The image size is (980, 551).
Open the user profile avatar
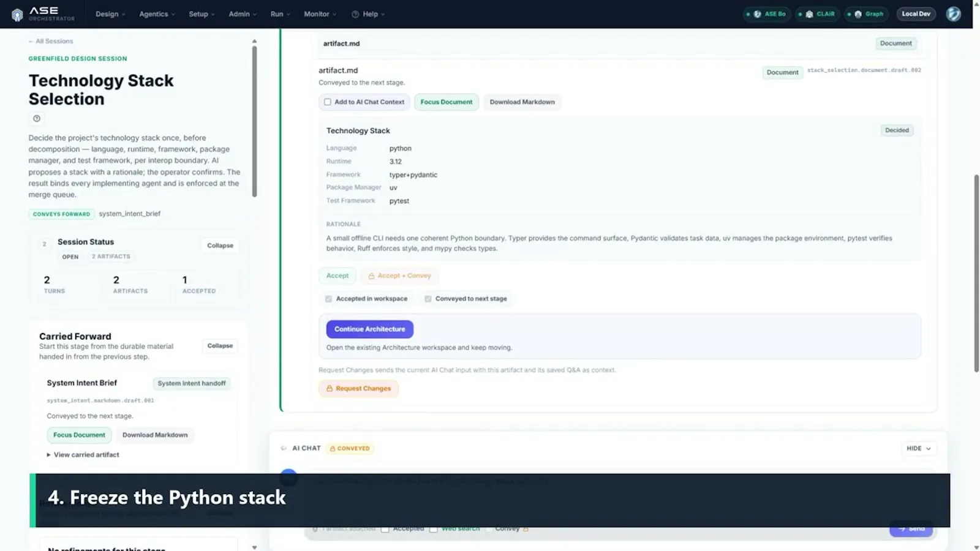(953, 14)
